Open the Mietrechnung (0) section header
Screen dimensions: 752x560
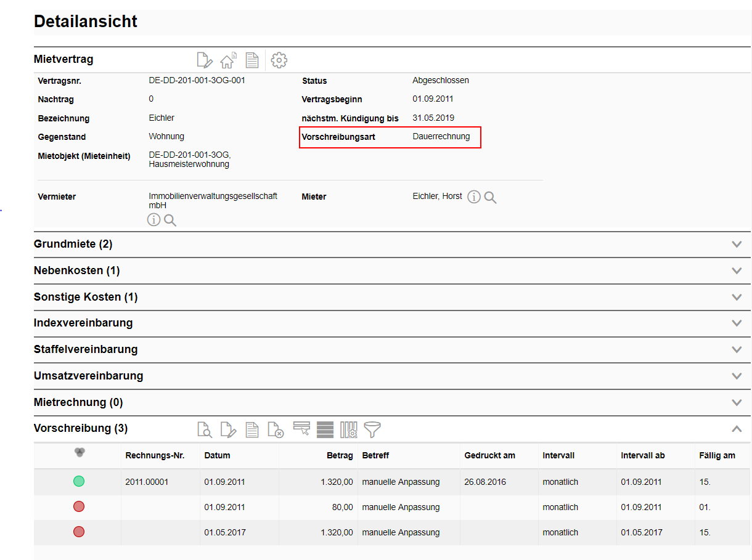[78, 402]
